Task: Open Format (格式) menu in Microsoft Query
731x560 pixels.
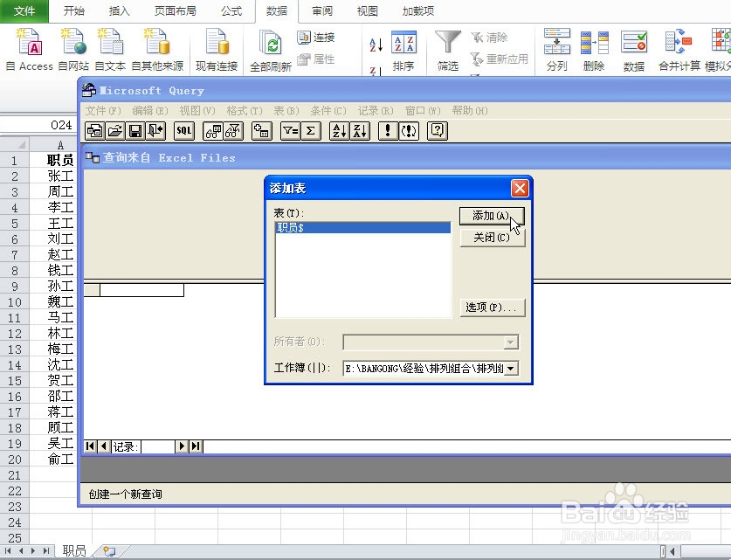Action: [245, 111]
